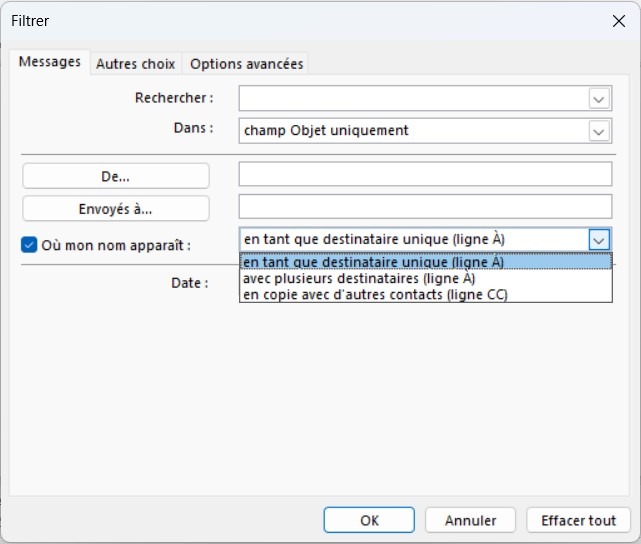
Task: Click the De... button
Action: click(116, 176)
